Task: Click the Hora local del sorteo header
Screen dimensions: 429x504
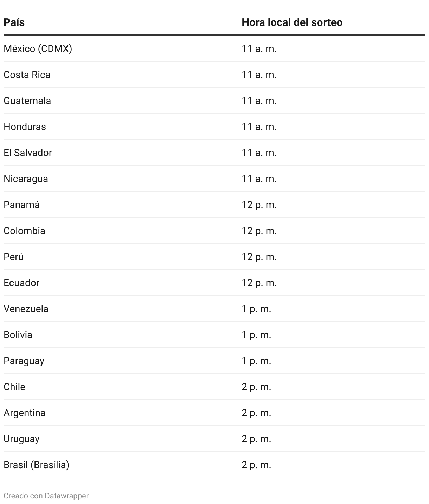Action: click(292, 22)
